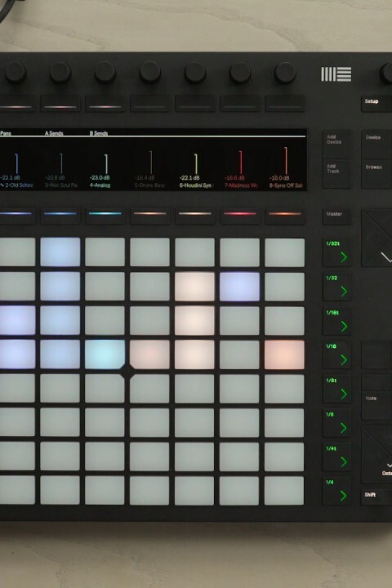
Task: Hit the Add Track button
Action: tap(336, 173)
